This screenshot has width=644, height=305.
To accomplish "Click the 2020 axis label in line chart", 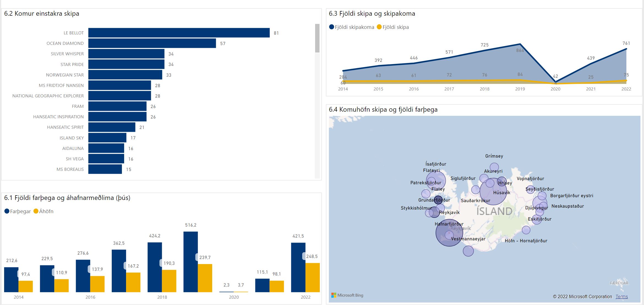I will pos(555,89).
